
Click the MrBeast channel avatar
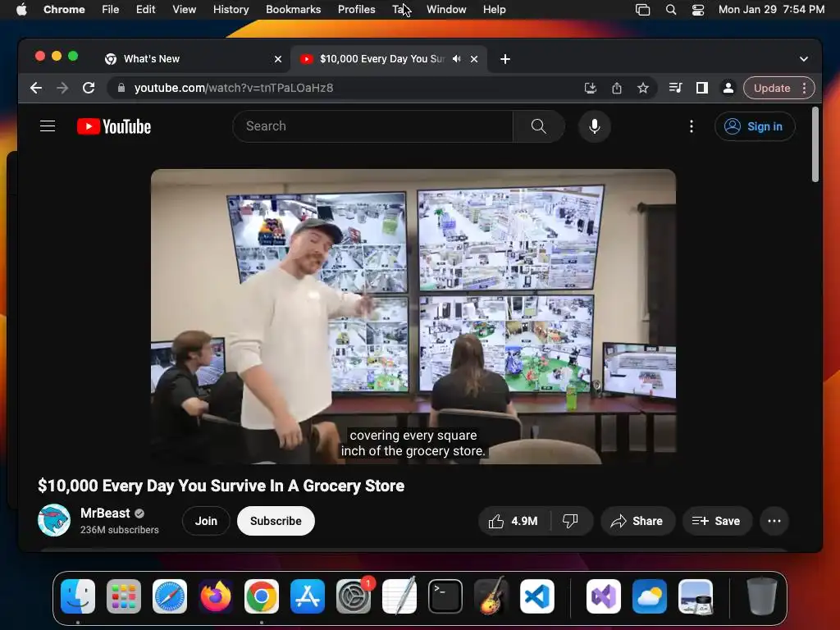pos(54,520)
